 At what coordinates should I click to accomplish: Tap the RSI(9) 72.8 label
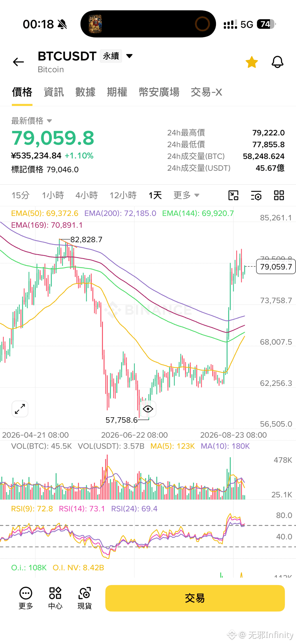pyautogui.click(x=32, y=509)
